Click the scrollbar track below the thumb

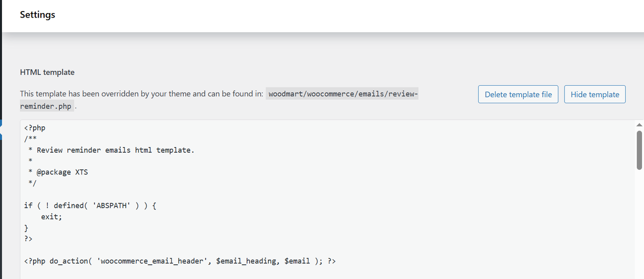coord(639,227)
